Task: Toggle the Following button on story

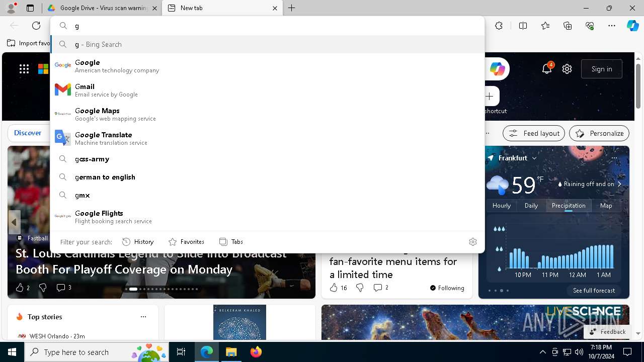Action: (x=447, y=288)
